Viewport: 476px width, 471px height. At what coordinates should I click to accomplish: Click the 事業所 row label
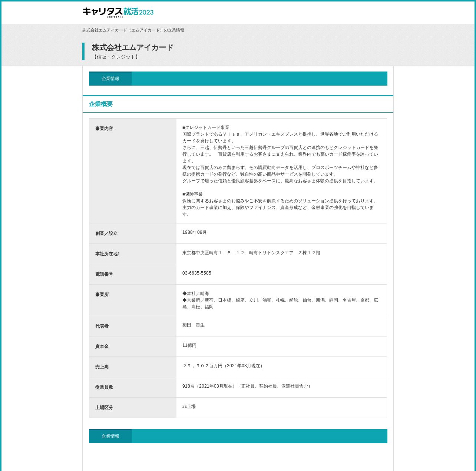102,295
